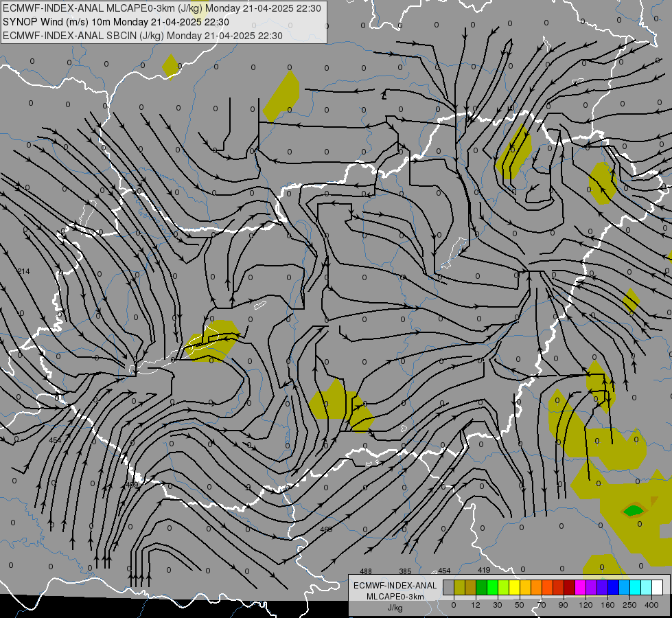This screenshot has width=672, height=618.
Task: Select the bright green legend swatch
Action: click(x=492, y=587)
